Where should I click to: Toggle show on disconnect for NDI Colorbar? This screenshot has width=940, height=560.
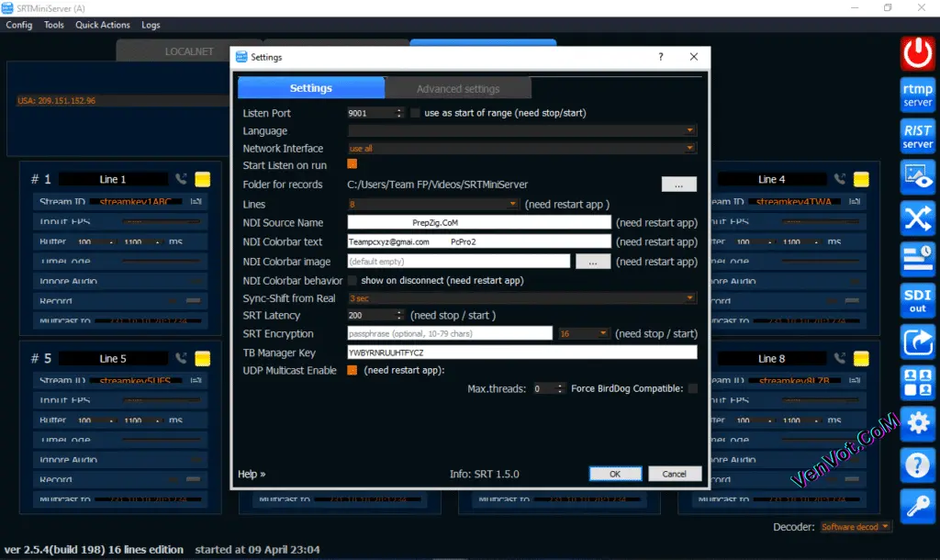[x=352, y=280]
